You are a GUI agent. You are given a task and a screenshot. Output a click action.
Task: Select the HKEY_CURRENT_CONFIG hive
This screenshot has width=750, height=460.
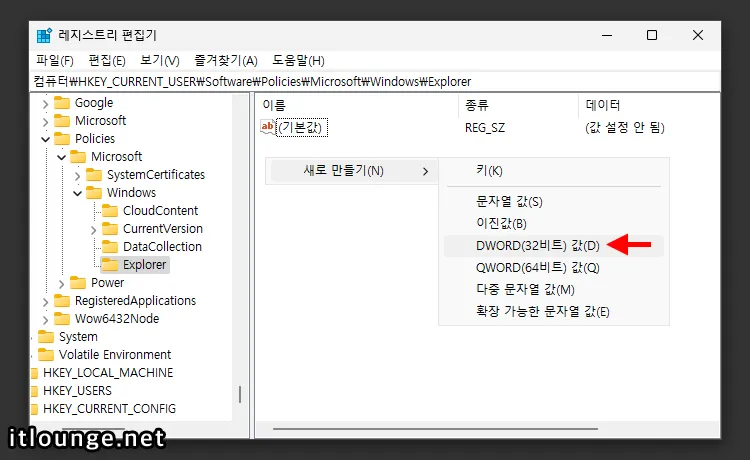point(109,409)
